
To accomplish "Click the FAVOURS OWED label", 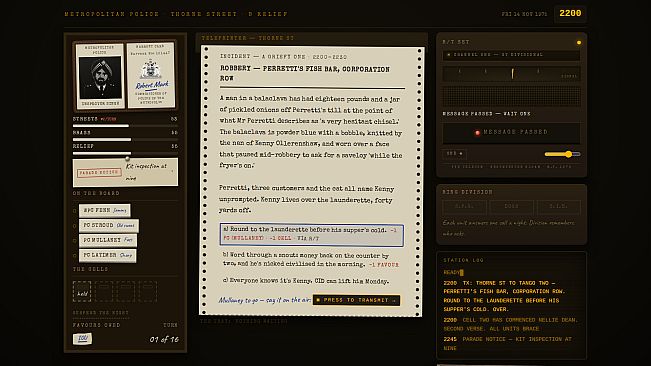I will (x=96, y=325).
